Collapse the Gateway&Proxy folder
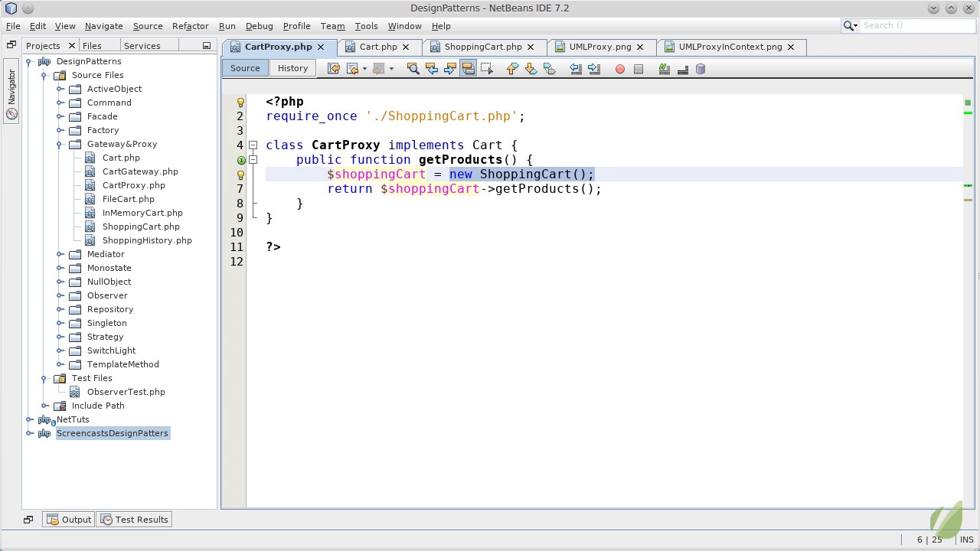Image resolution: width=980 pixels, height=551 pixels. click(60, 144)
